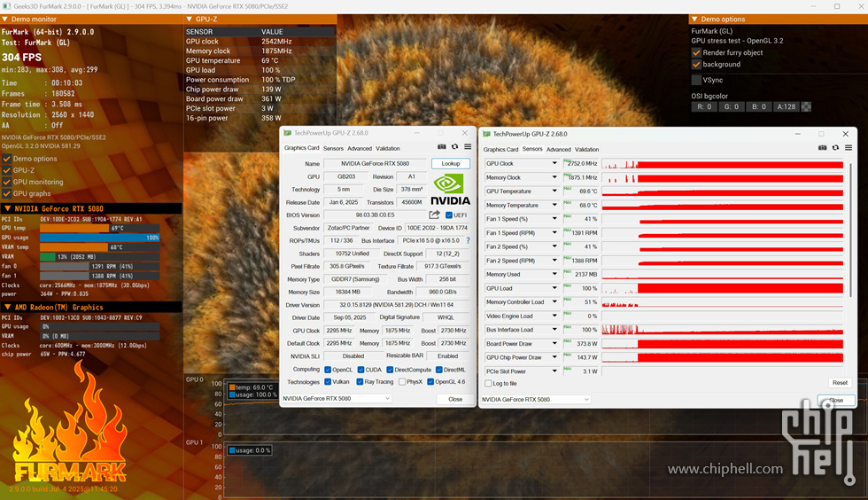Click the MAX indicator beside GPU Temperature value

pyautogui.click(x=567, y=189)
